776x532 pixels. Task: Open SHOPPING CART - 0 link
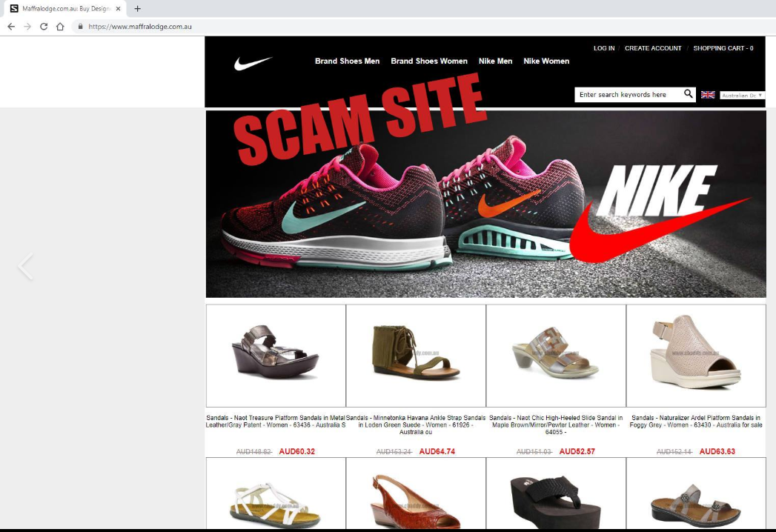723,48
